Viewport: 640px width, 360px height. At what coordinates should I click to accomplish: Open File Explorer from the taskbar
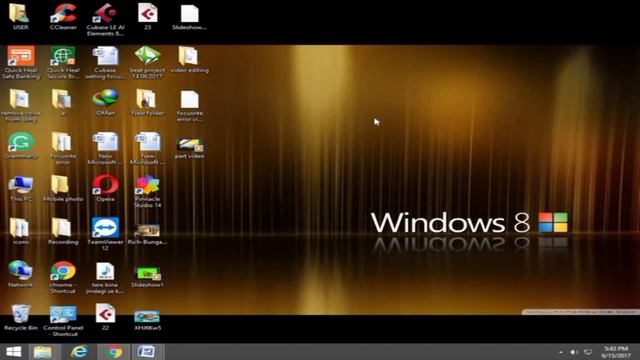[43, 352]
